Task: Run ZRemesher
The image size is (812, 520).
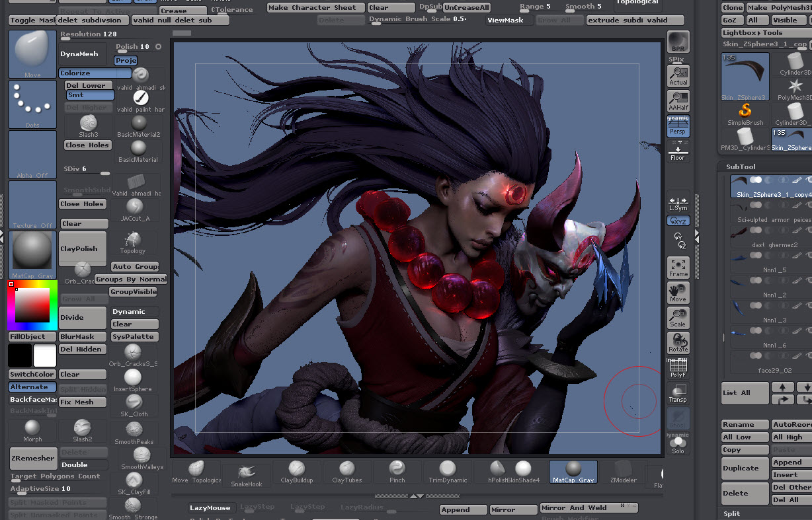Action: 32,458
